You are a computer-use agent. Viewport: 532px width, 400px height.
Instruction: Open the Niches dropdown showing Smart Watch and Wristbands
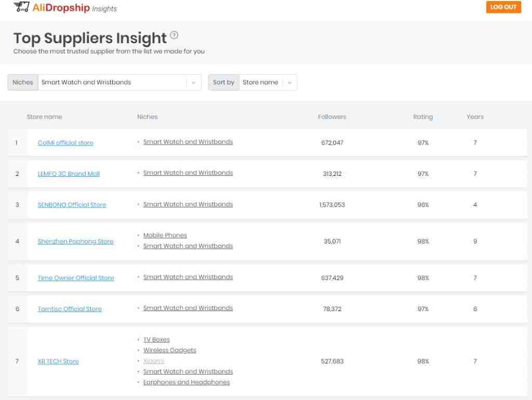(x=104, y=83)
